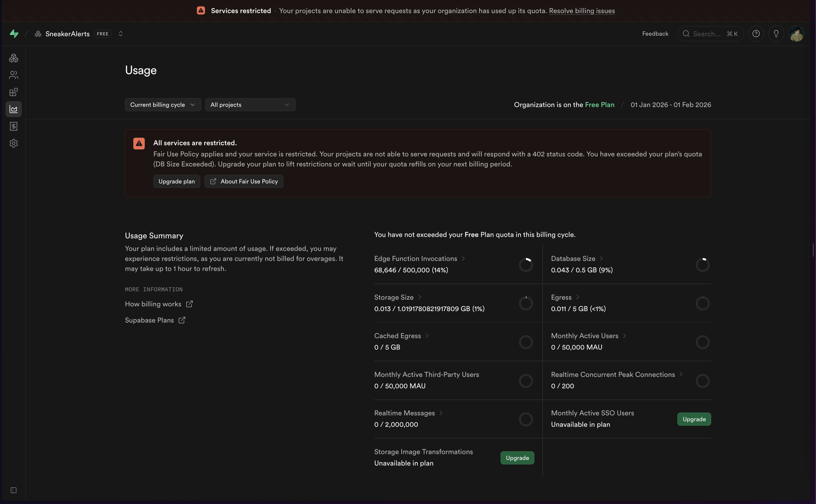Open the All projects dropdown
The height and width of the screenshot is (504, 816).
(250, 105)
